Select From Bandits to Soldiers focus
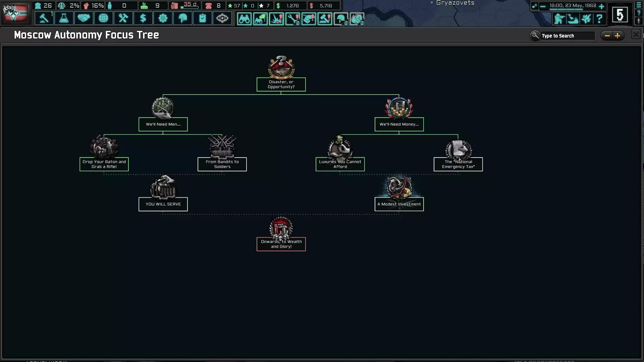The width and height of the screenshot is (644, 362). click(222, 164)
